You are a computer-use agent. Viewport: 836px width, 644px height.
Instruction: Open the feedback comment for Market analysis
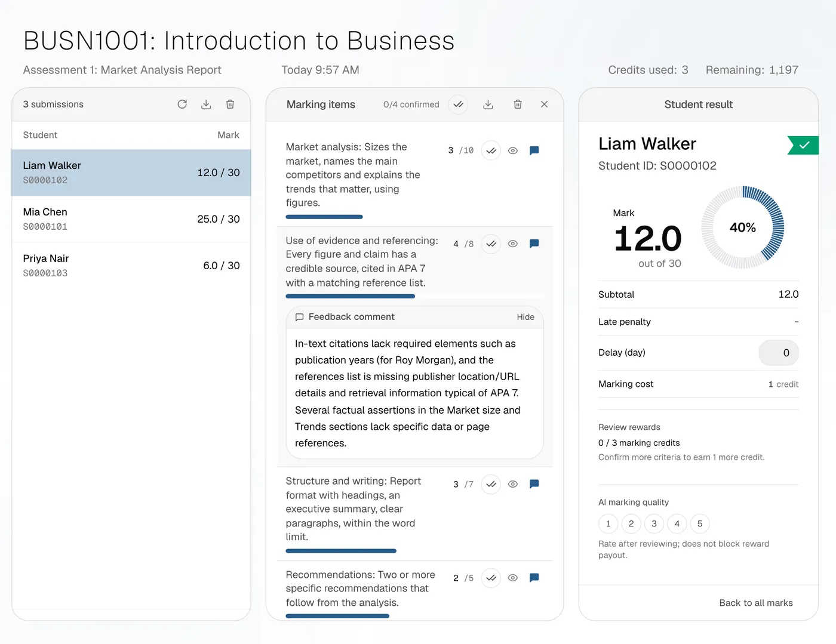(534, 150)
